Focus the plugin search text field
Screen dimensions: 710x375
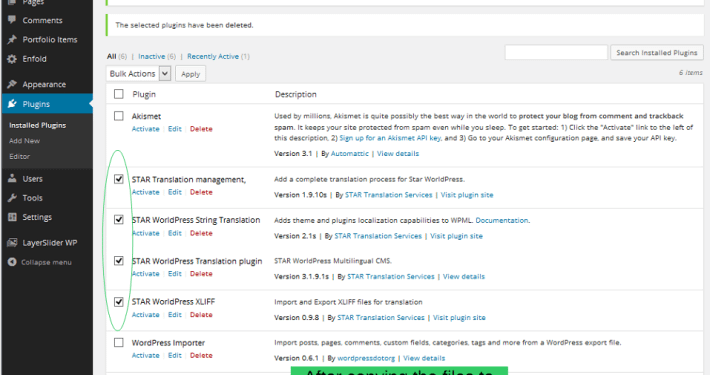[556, 53]
